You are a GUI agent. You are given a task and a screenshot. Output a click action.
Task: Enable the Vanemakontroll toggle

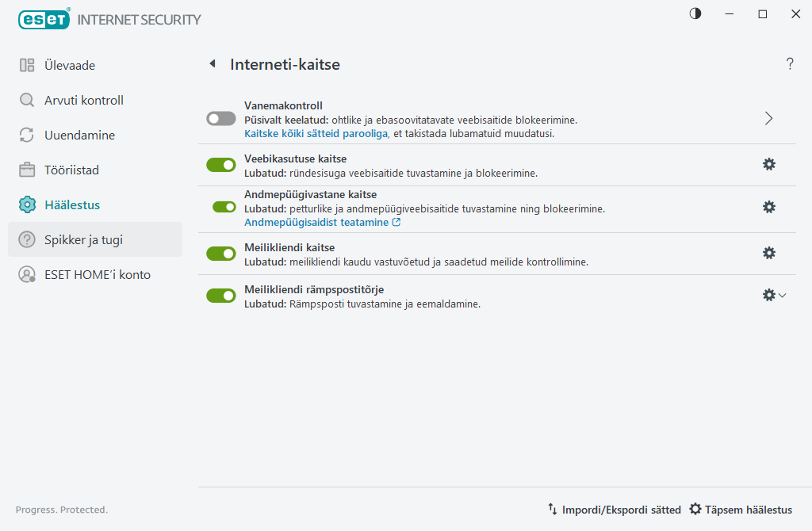221,119
